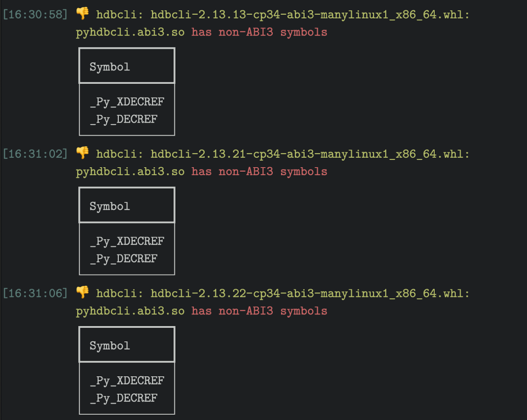The width and height of the screenshot is (527, 420).
Task: Click the Symbol header under the 2.13.22 entry
Action: [x=110, y=345]
